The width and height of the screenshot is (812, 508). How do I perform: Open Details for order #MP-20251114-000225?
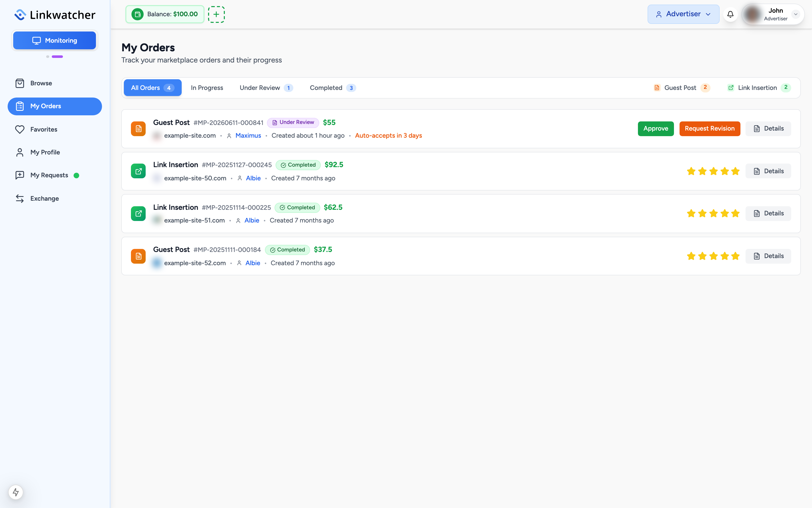coord(768,213)
